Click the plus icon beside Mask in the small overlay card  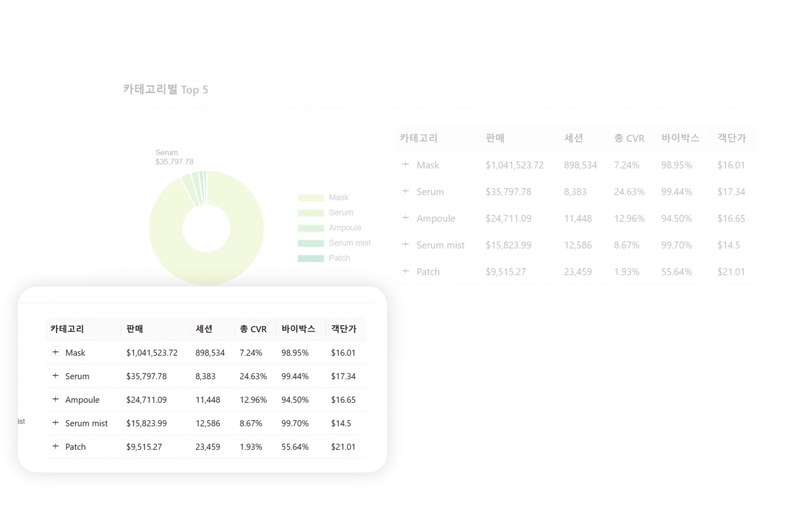pos(55,352)
